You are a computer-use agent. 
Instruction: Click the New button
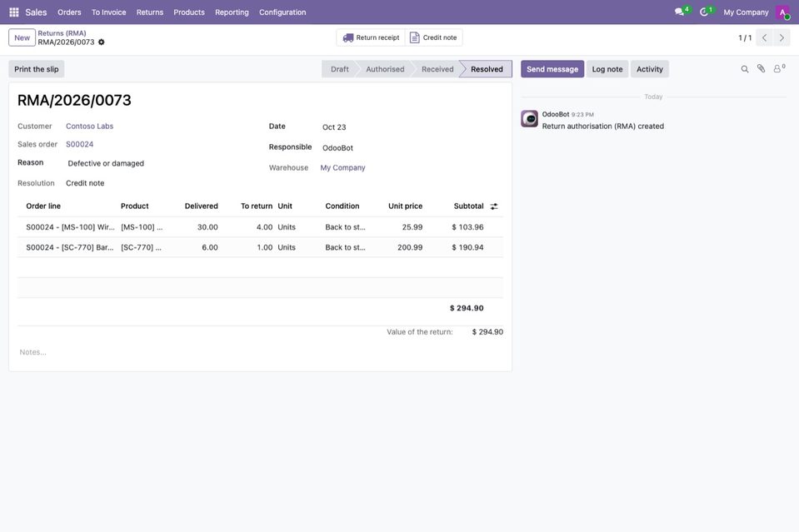click(x=22, y=37)
